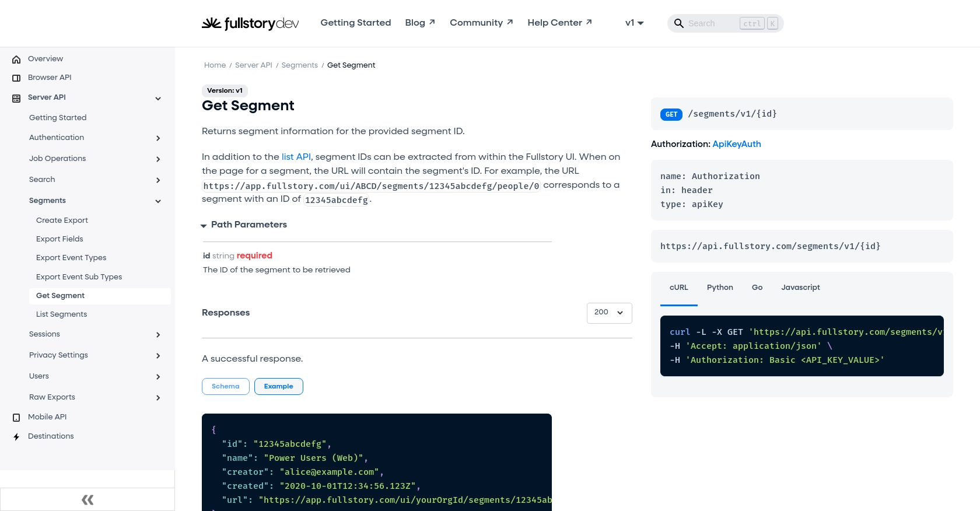Image resolution: width=980 pixels, height=511 pixels.
Task: Open Getting Started under Server API
Action: tap(58, 118)
